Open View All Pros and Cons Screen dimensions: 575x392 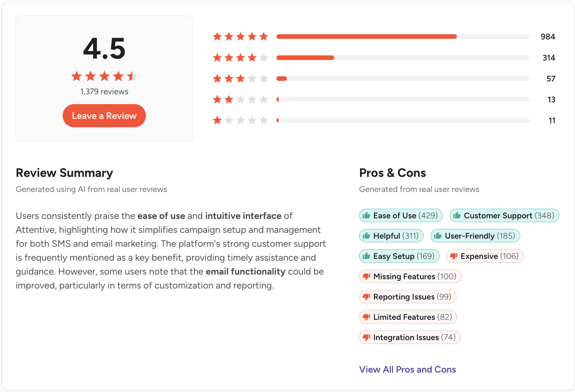(x=407, y=369)
